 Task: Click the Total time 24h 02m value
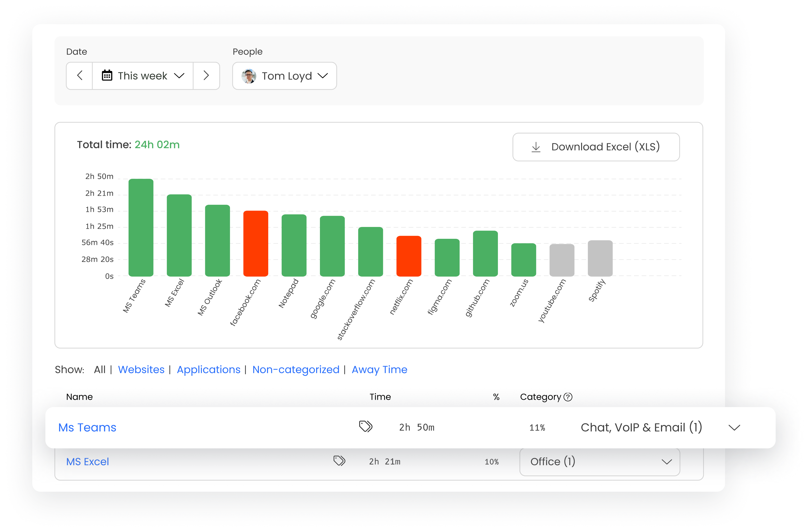[x=157, y=145]
